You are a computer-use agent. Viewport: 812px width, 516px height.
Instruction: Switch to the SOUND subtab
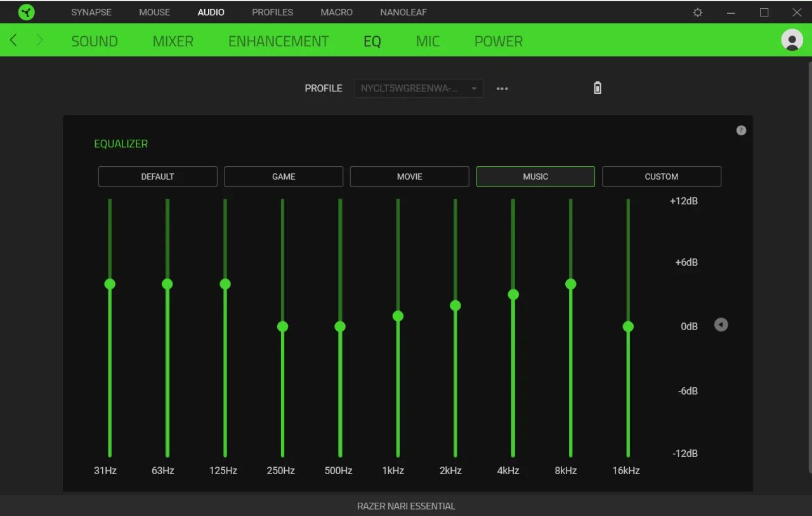click(95, 41)
